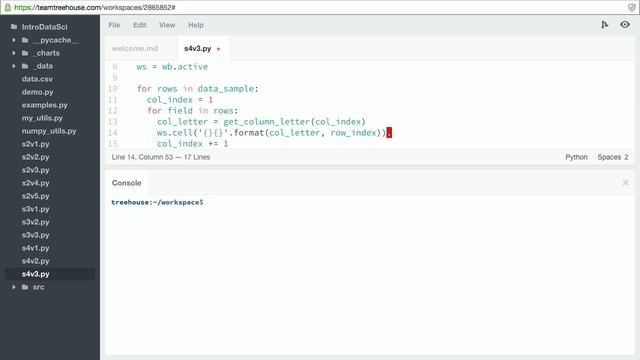This screenshot has width=640, height=360.
Task: Open demo.py in the file tree
Action: tap(38, 92)
